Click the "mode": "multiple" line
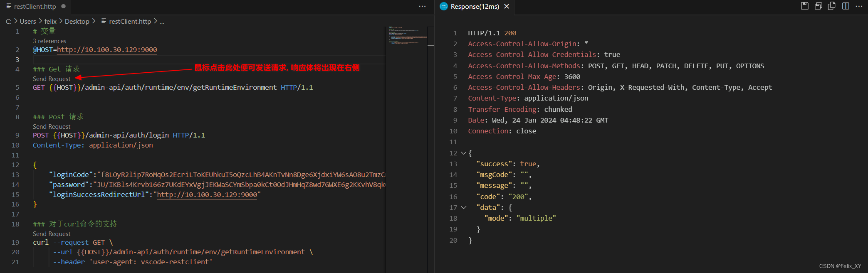 520,218
